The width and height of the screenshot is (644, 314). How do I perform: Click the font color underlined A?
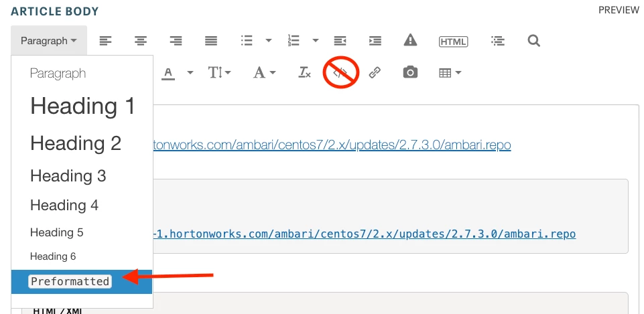[168, 74]
